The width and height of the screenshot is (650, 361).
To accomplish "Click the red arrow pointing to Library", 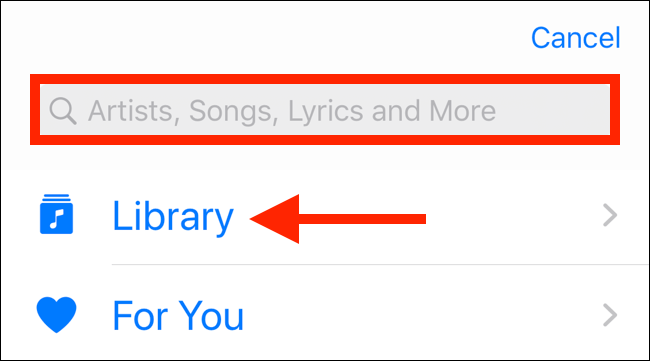I will point(338,218).
